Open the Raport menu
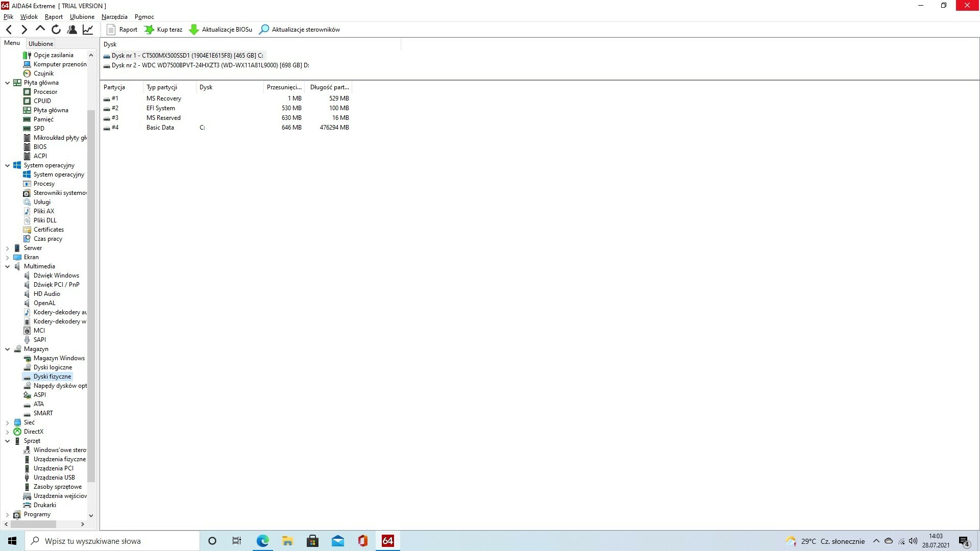This screenshot has width=980, height=551. coord(54,17)
